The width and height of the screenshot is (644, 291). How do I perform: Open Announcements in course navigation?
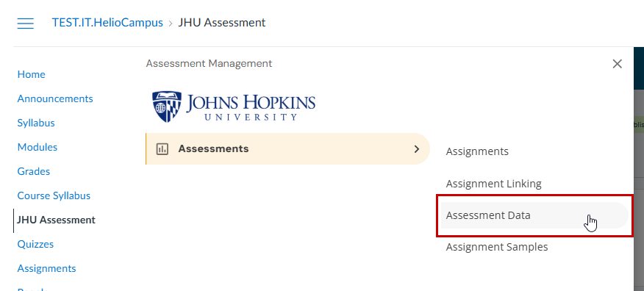click(55, 98)
